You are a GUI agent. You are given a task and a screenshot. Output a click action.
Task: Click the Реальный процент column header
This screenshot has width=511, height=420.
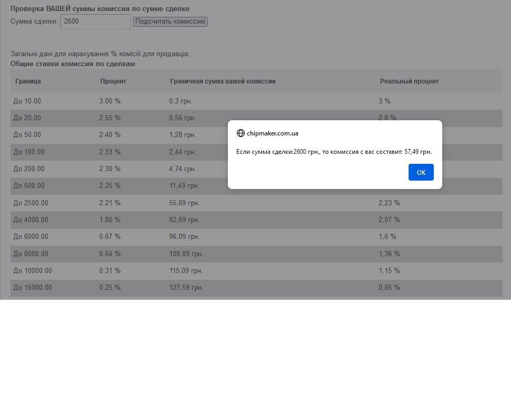(x=409, y=81)
